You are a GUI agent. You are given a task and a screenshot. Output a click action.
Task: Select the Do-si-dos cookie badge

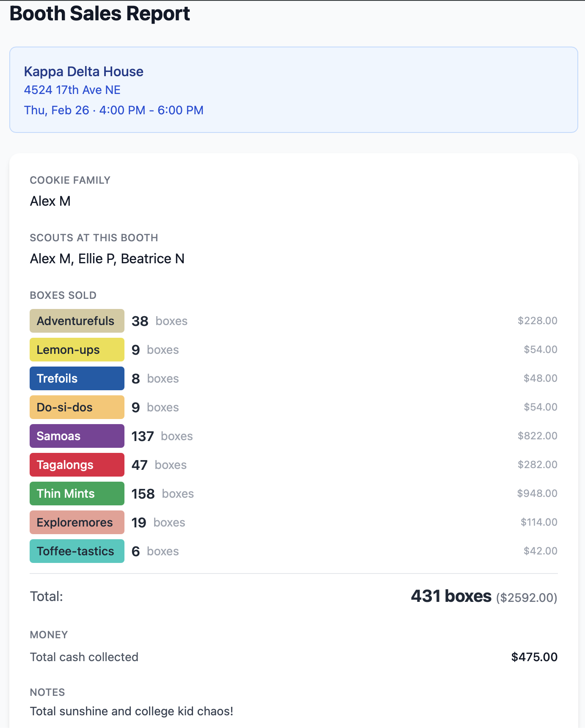(77, 407)
